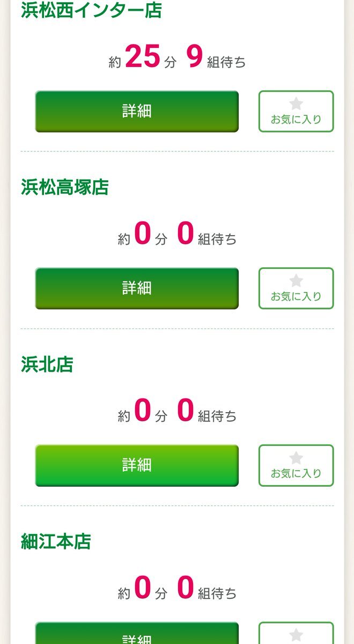This screenshot has width=354, height=644.
Task: View 詳細 for 浜北店
Action: coord(137,465)
